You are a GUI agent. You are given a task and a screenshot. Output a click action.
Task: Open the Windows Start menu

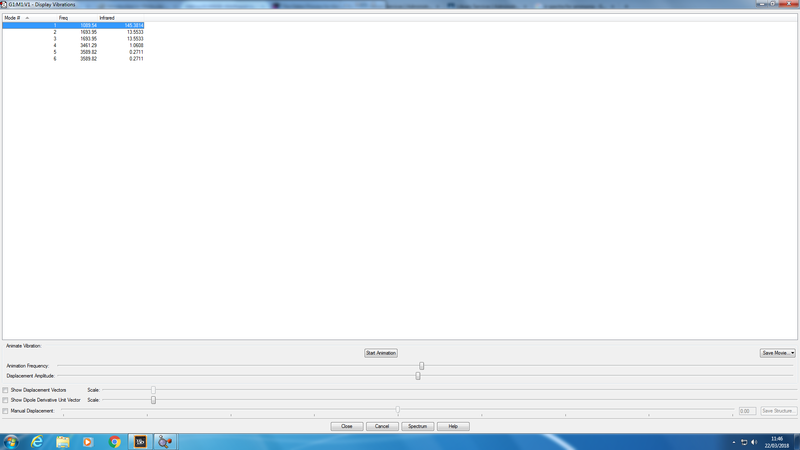[11, 442]
